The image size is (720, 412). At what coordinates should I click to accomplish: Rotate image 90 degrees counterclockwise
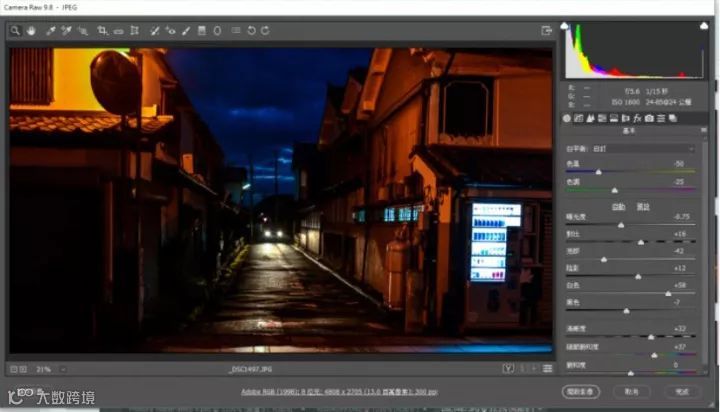point(251,31)
